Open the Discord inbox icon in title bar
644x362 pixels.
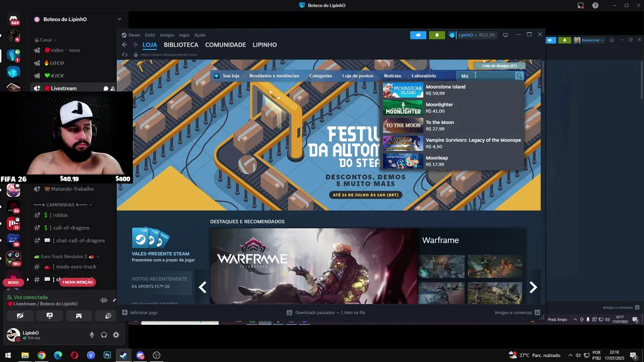581,6
